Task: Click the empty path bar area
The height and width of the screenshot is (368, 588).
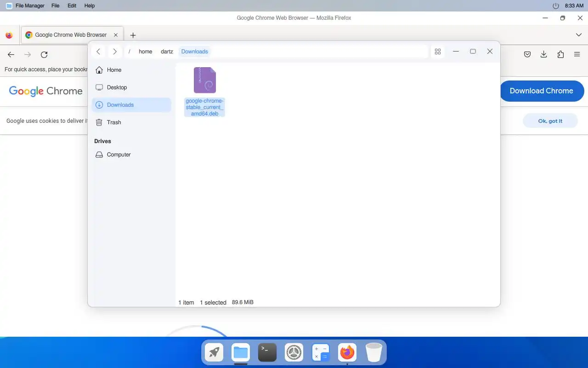Action: pyautogui.click(x=319, y=52)
